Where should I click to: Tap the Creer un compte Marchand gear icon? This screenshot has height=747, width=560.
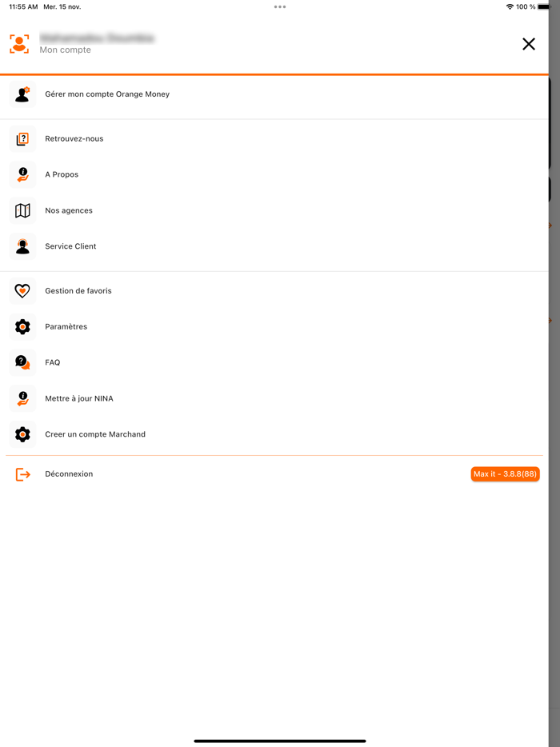click(x=22, y=434)
